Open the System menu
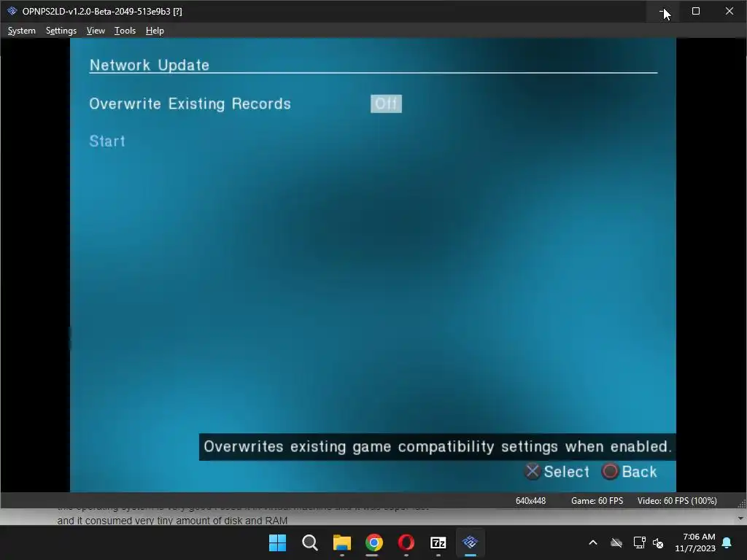Viewport: 747px width, 560px height. (21, 31)
